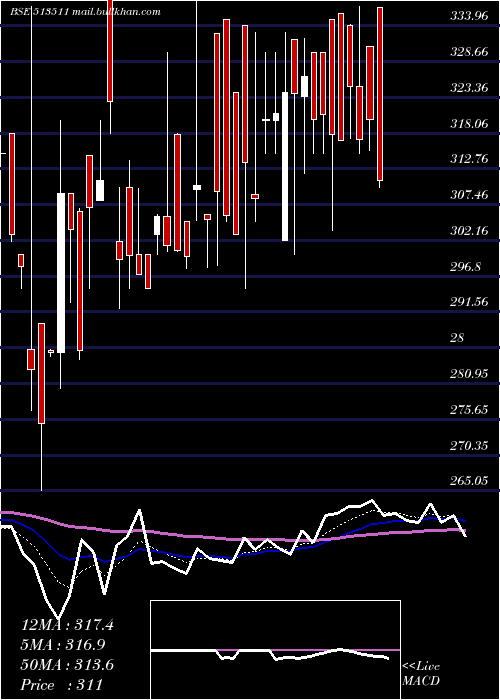Click the Price : 311 readout
Viewport: 500px width, 700px height.
tap(62, 685)
